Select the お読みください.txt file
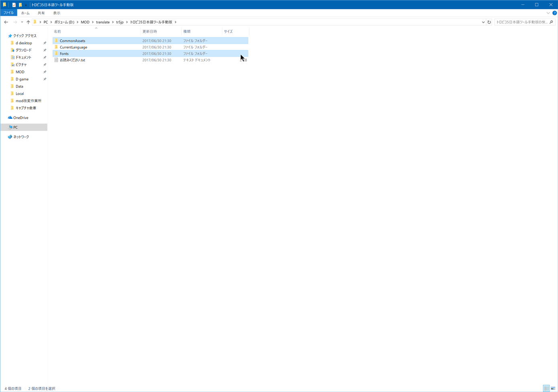The height and width of the screenshot is (392, 558). [x=150, y=60]
